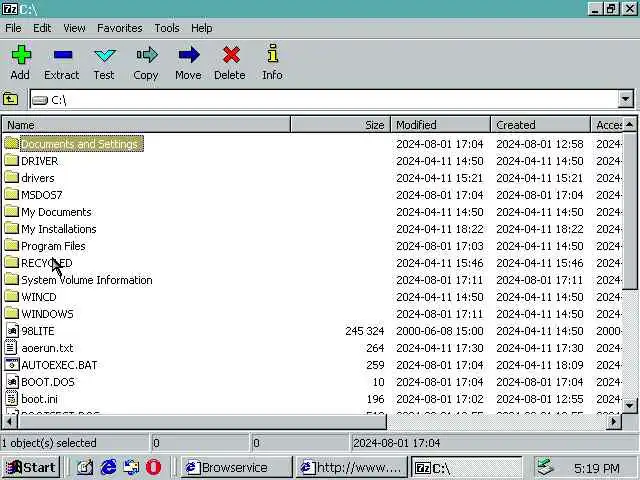Click the Extract toolbar icon
Viewport: 640px width, 480px height.
[62, 55]
